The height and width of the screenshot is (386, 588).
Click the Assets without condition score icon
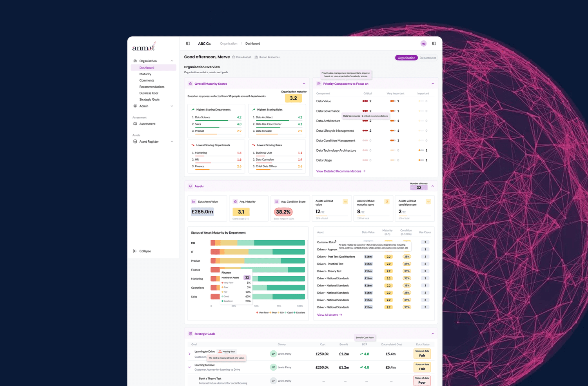click(x=428, y=201)
